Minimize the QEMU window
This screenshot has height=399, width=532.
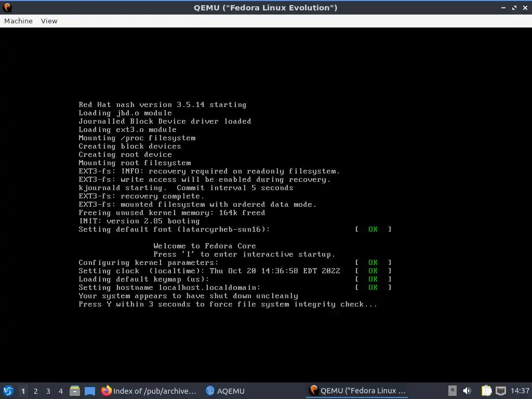pyautogui.click(x=503, y=7)
